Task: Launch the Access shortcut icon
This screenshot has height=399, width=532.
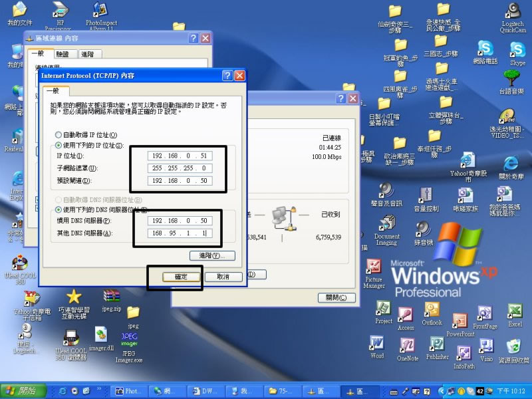Action: coord(406,319)
